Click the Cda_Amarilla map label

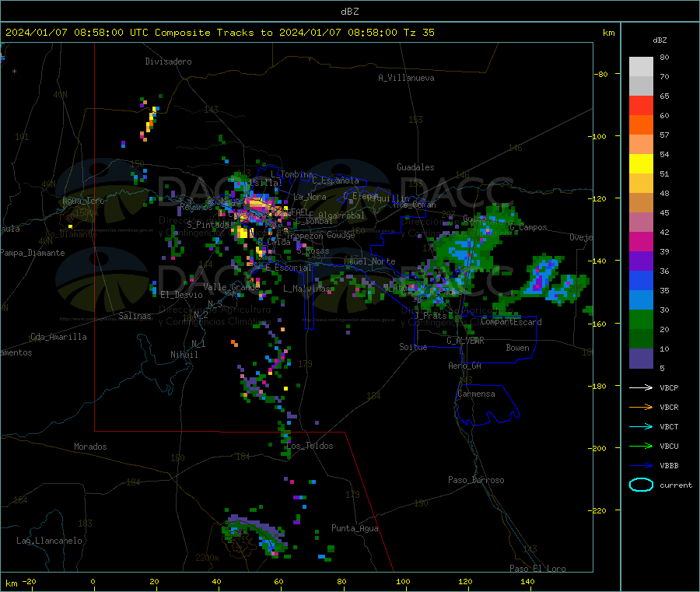pyautogui.click(x=58, y=337)
